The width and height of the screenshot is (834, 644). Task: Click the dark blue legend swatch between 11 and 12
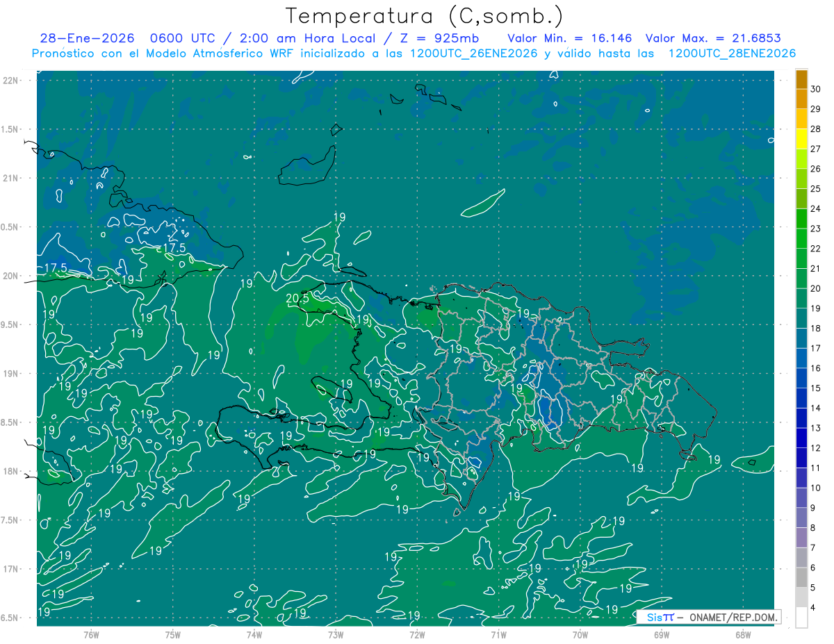[x=801, y=459]
